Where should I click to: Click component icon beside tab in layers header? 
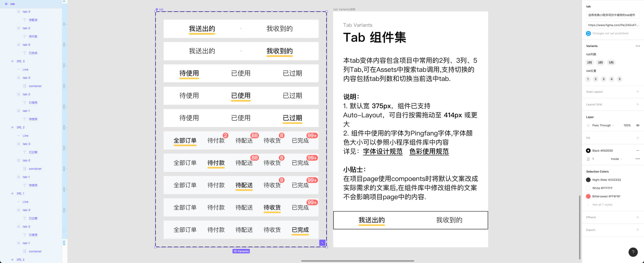[x=6, y=4]
